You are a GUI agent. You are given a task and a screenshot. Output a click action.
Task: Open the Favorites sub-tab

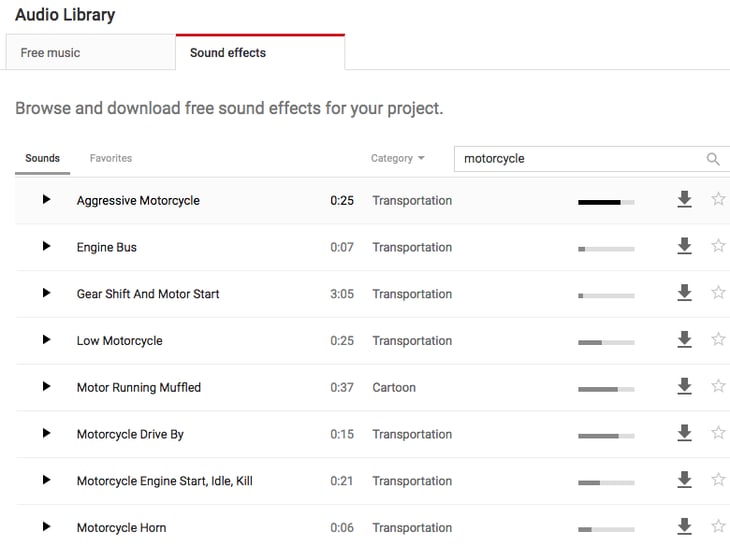(111, 158)
